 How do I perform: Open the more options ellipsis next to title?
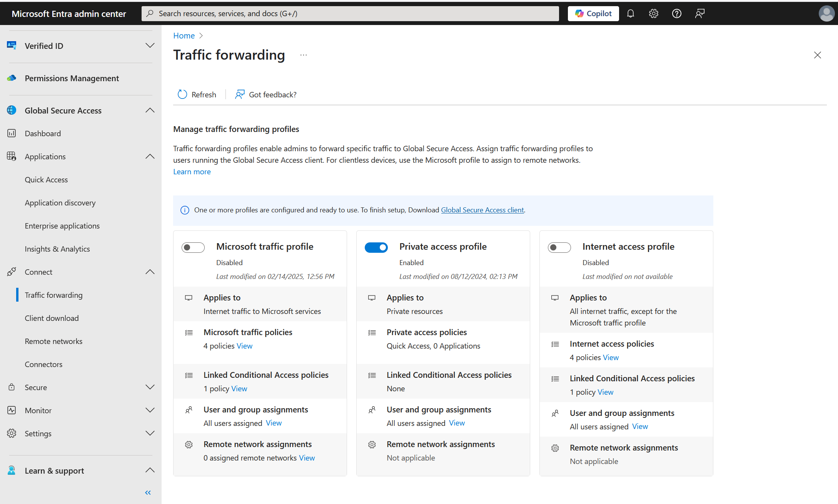point(304,55)
